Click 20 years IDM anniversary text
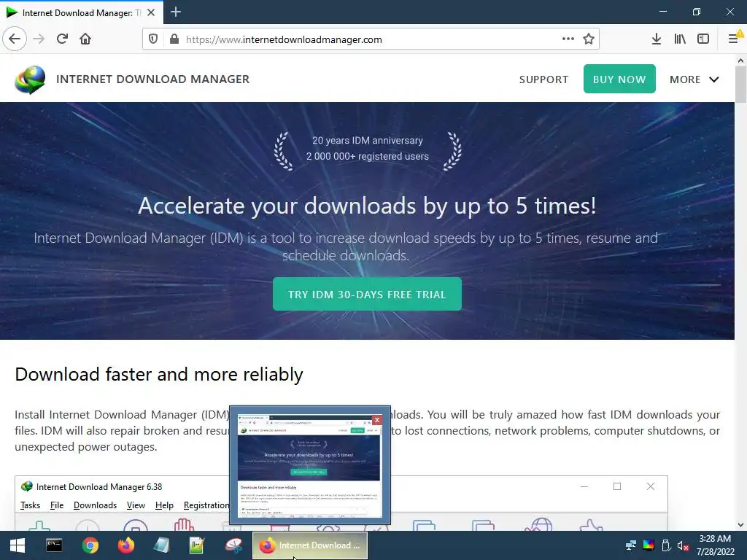This screenshot has width=747, height=560. (368, 141)
